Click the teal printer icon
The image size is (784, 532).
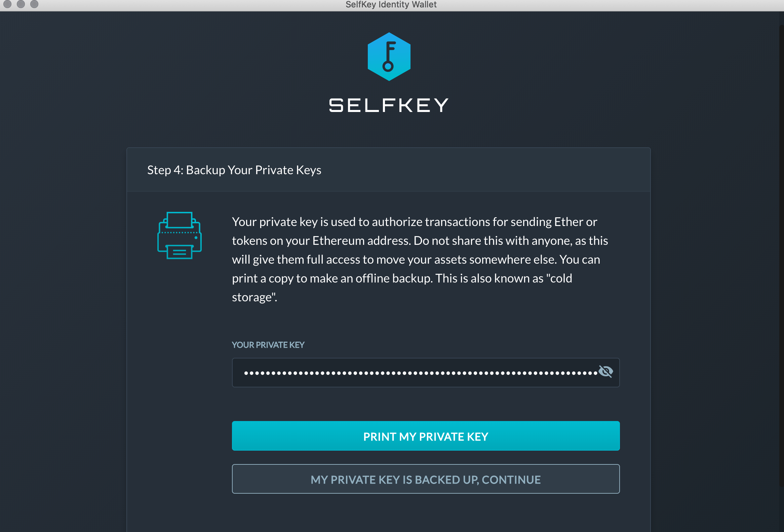pyautogui.click(x=180, y=235)
